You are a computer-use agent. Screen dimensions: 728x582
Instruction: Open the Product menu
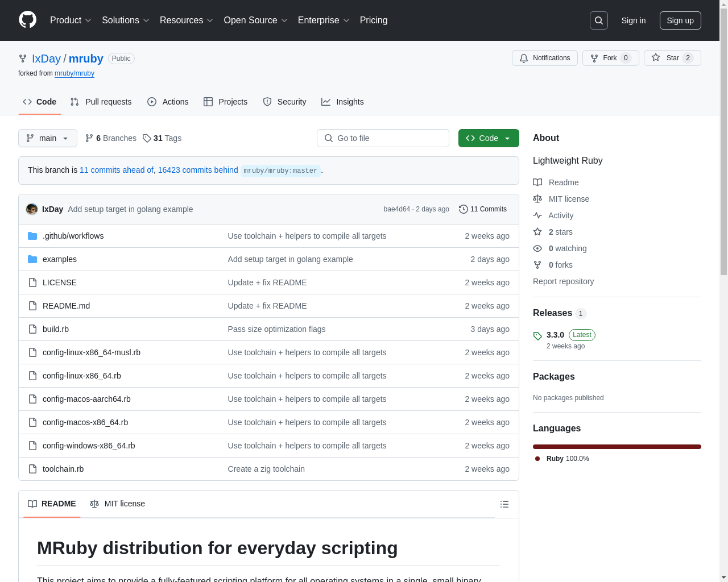pyautogui.click(x=71, y=20)
